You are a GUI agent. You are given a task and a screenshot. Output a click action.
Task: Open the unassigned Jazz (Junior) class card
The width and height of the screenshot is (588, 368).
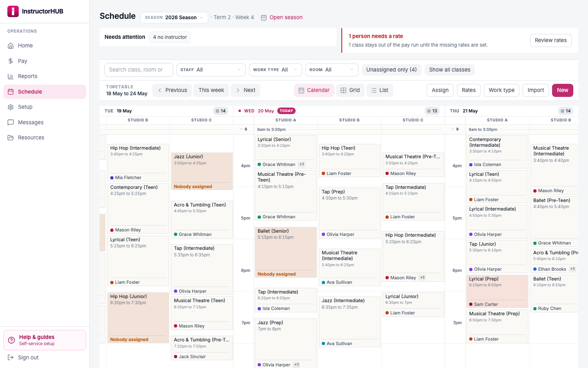point(202,171)
